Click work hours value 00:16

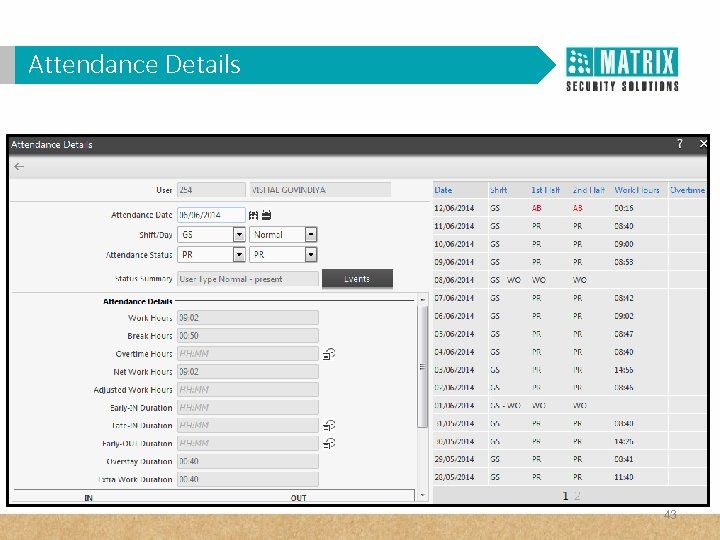pos(624,208)
